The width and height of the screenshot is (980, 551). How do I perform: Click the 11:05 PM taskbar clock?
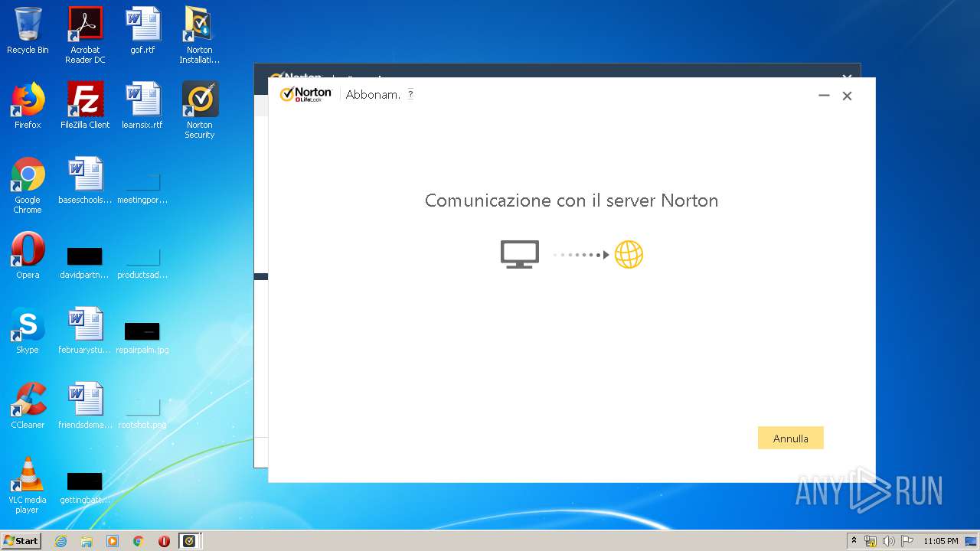point(940,541)
